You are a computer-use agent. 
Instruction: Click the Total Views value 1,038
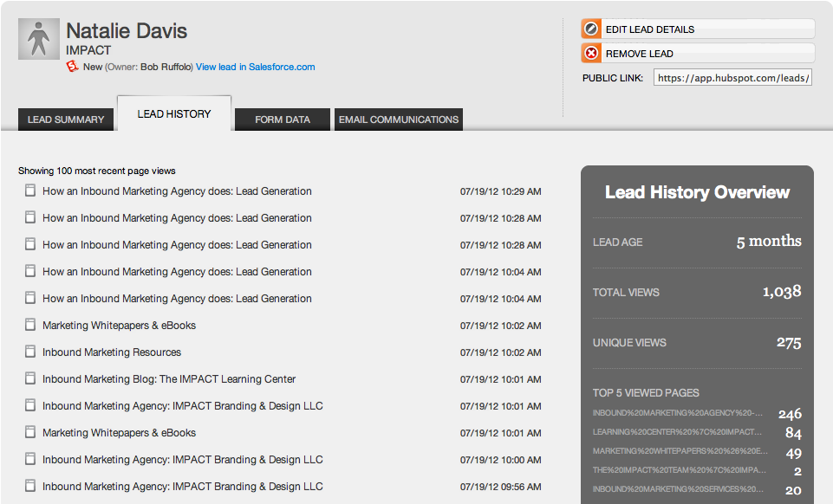coord(782,292)
